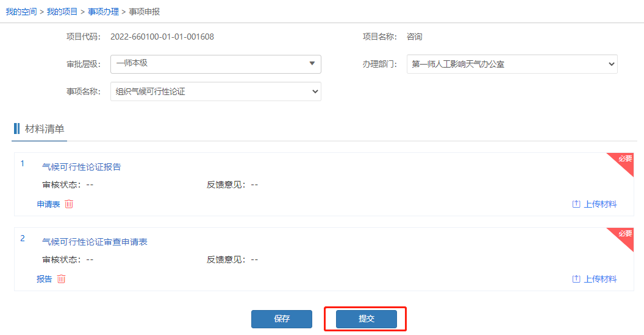644x335 pixels.
Task: Delete the 申请表 attachment with trash icon
Action: point(69,204)
